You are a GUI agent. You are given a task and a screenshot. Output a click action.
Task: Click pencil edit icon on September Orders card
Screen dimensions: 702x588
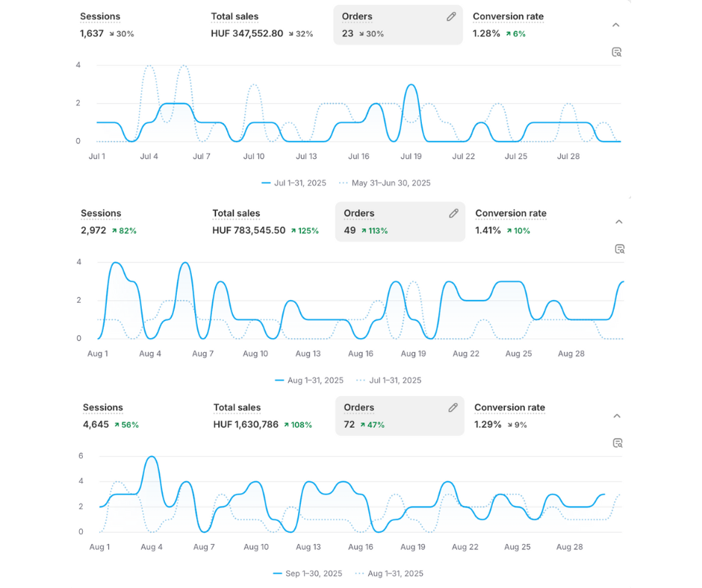[453, 407]
